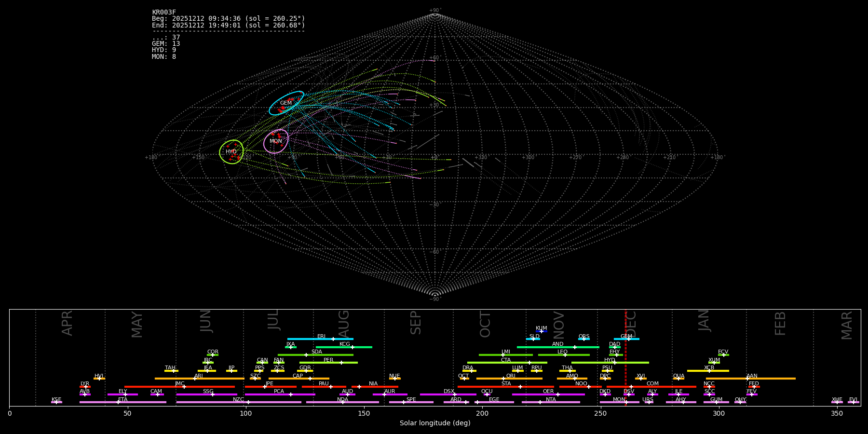Click the KUM shower bar in the timeline

click(542, 331)
